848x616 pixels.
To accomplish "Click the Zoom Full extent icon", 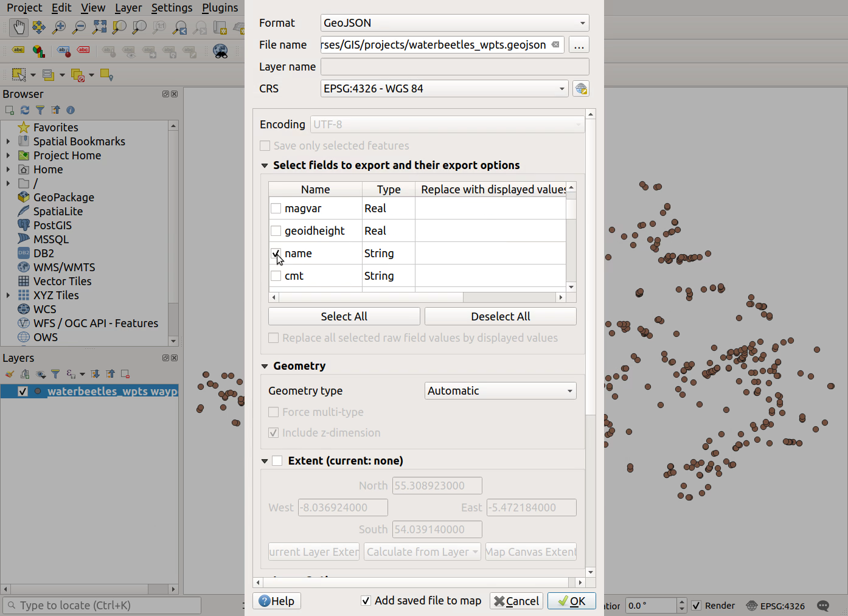I will (99, 27).
